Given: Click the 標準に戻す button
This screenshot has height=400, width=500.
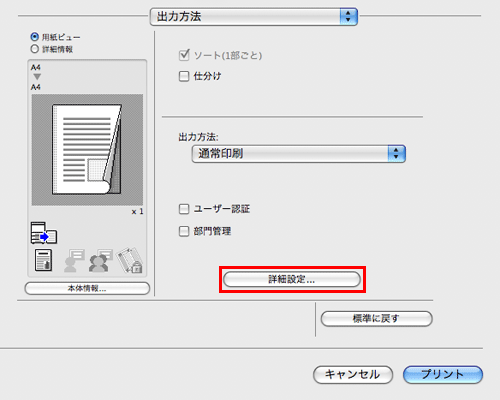Looking at the screenshot, I should tap(376, 319).
